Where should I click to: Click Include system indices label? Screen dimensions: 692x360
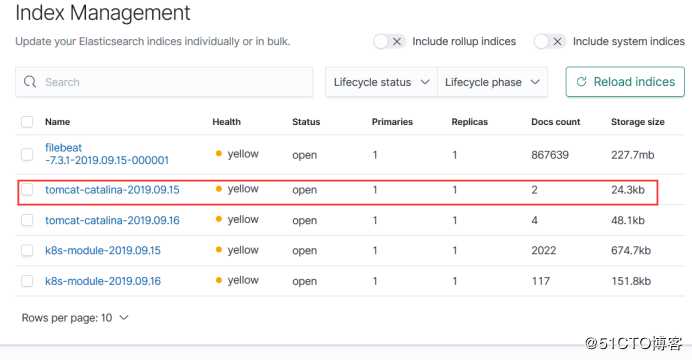(629, 41)
